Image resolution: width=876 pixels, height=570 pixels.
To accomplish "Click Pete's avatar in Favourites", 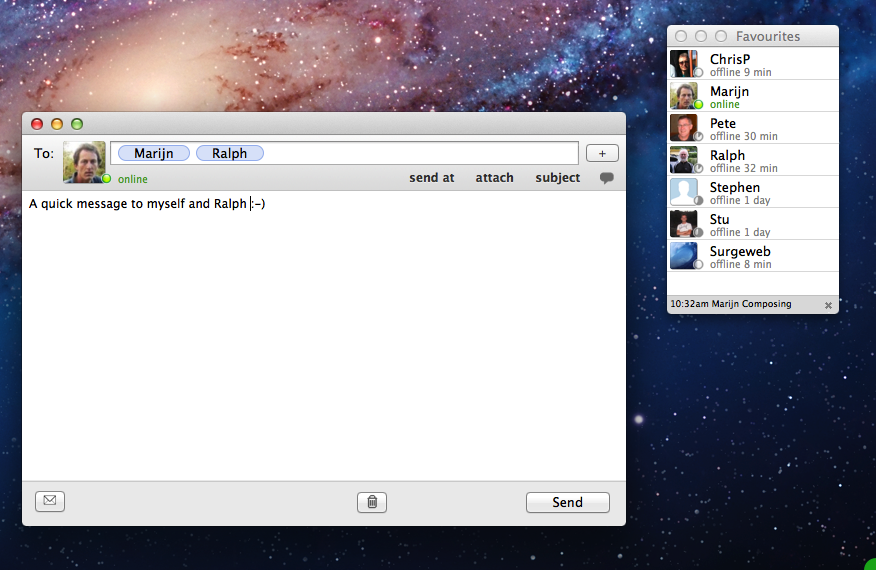I will pos(684,128).
